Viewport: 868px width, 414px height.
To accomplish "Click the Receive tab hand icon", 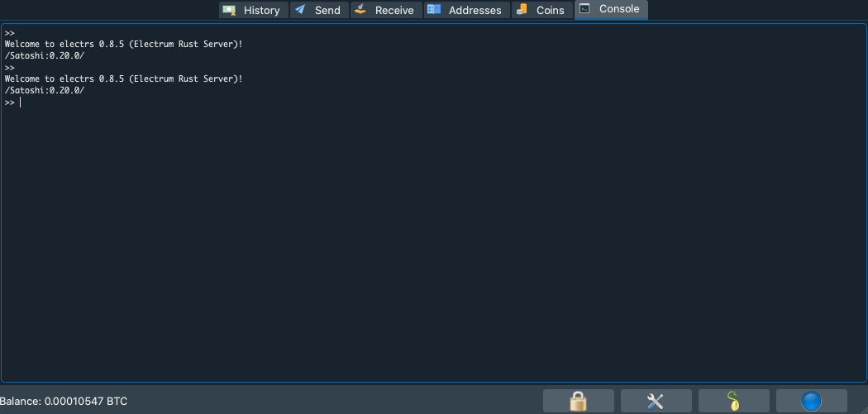I will tap(360, 9).
